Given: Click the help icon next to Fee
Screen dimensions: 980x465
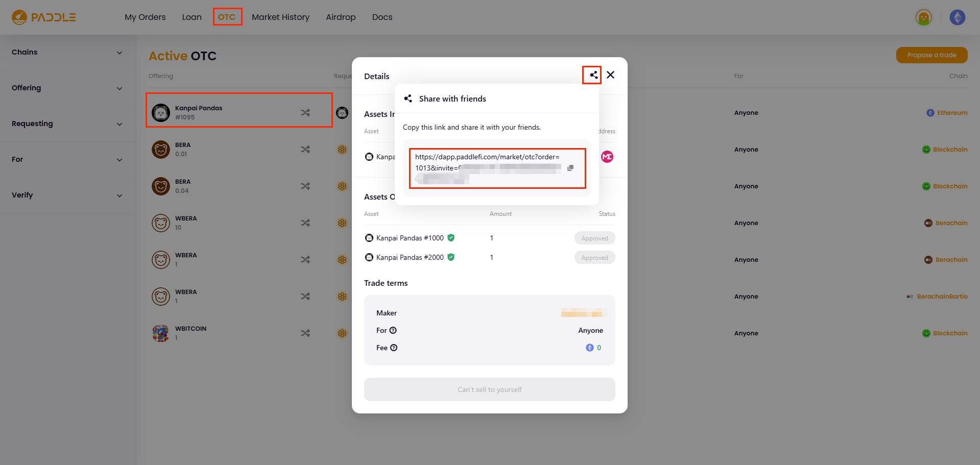Looking at the screenshot, I should tap(394, 348).
